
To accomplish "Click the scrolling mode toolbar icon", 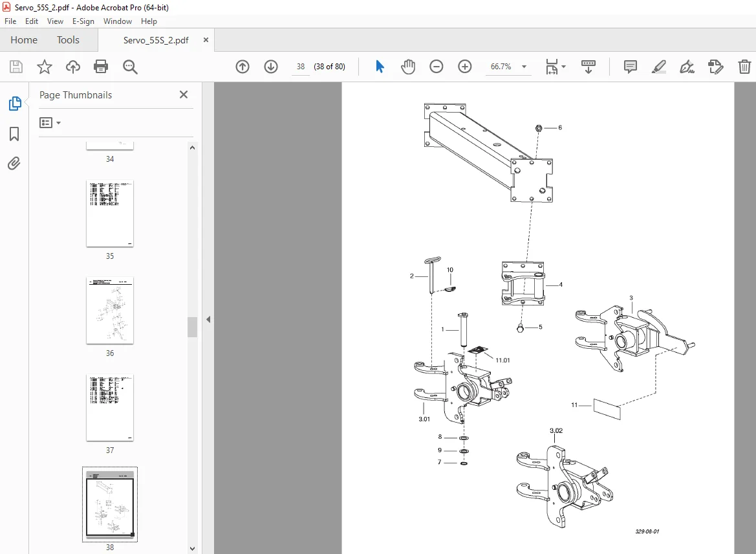I will click(x=589, y=67).
